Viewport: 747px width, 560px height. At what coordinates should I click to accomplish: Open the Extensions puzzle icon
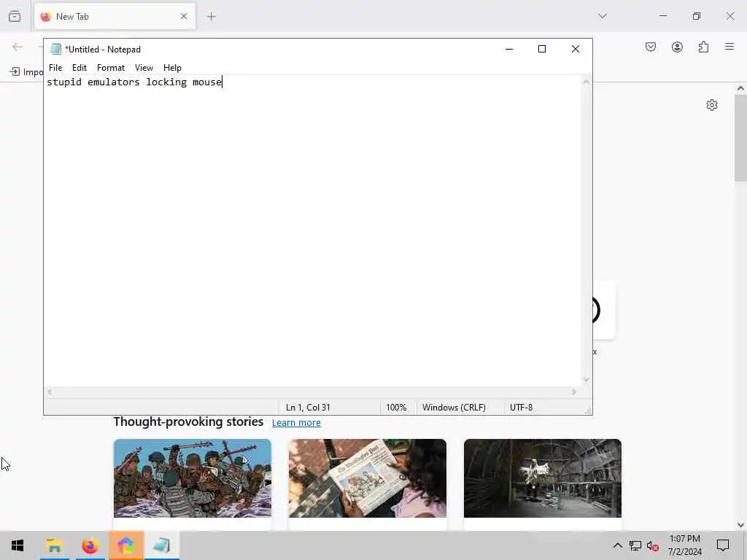704,47
